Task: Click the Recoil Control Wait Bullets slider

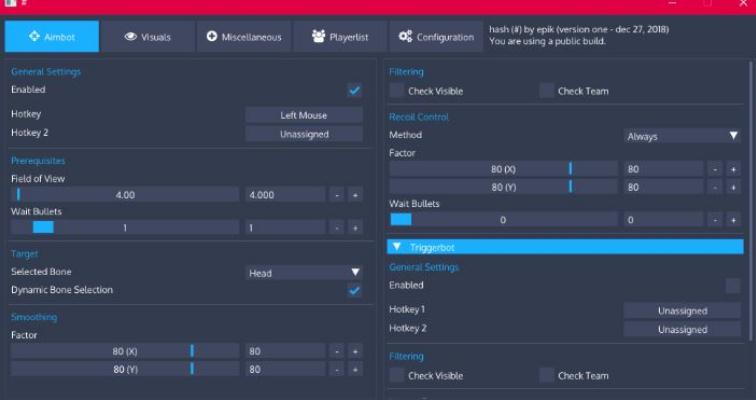Action: tap(503, 220)
